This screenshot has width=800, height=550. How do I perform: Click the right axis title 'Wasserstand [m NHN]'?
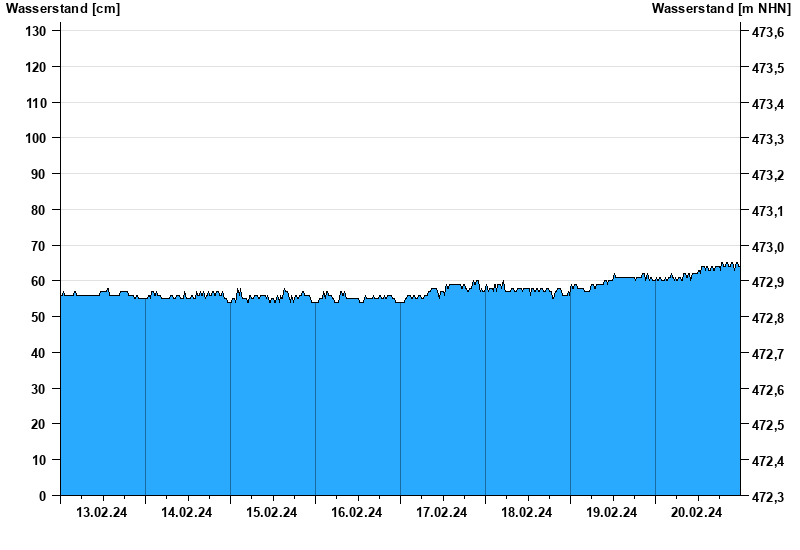[721, 9]
